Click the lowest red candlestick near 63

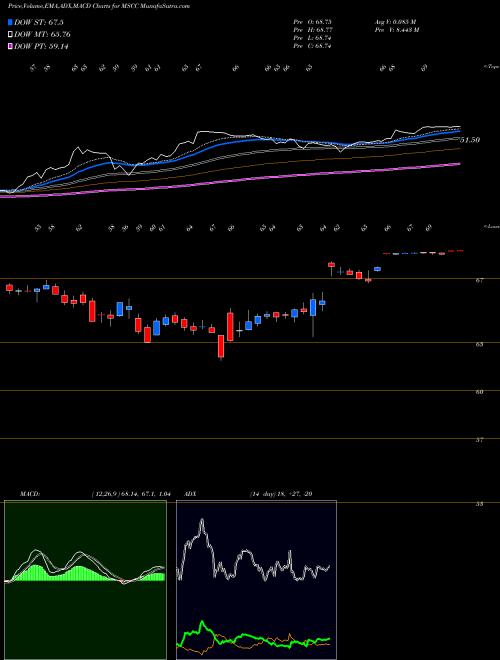click(221, 346)
